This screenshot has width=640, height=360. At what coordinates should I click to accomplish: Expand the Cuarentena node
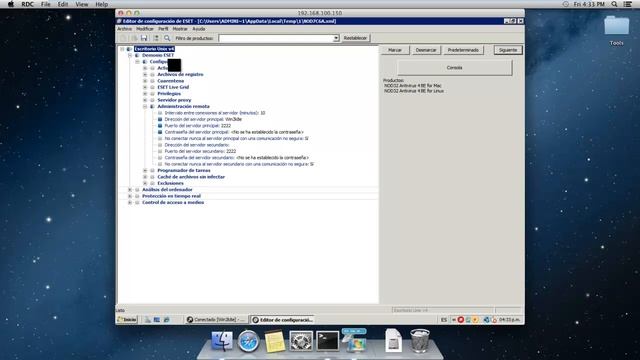[145, 81]
